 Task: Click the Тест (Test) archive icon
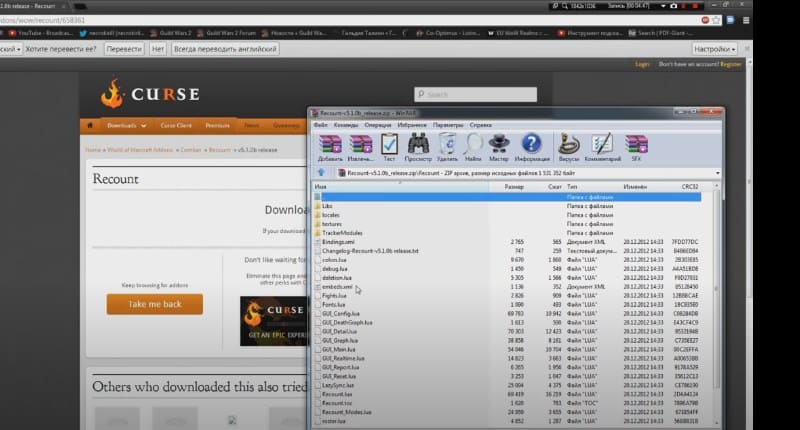(390, 146)
